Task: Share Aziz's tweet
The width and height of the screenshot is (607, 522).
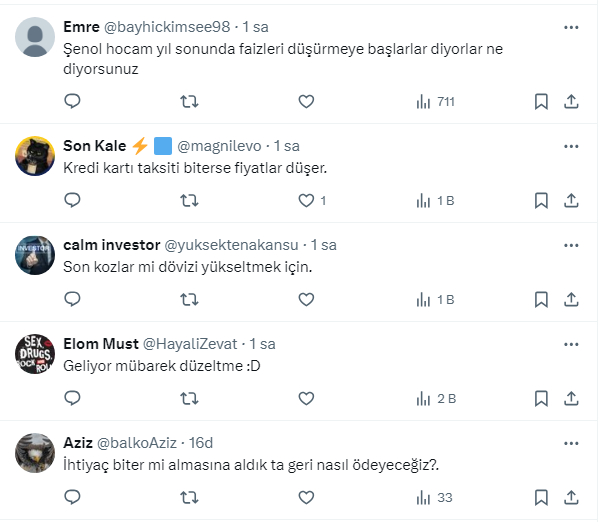Action: click(571, 497)
